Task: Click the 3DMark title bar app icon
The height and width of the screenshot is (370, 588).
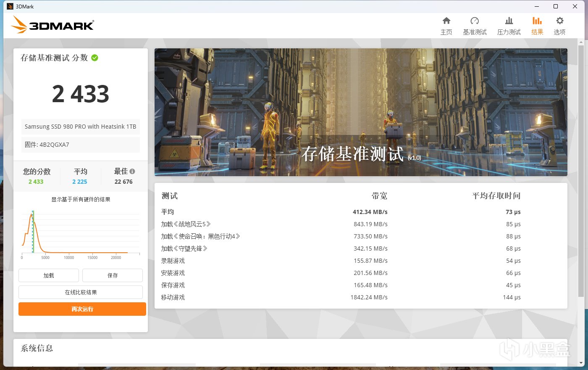Action: click(x=10, y=6)
